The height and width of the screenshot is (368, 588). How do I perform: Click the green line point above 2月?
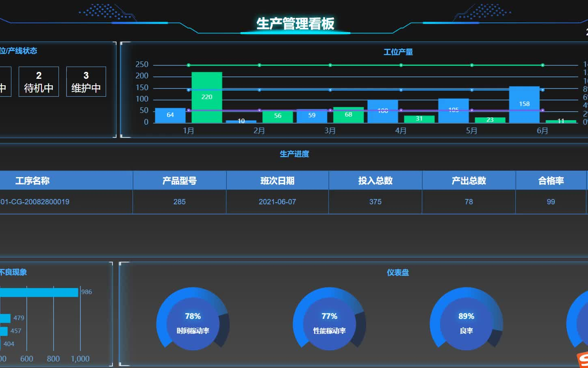click(259, 65)
